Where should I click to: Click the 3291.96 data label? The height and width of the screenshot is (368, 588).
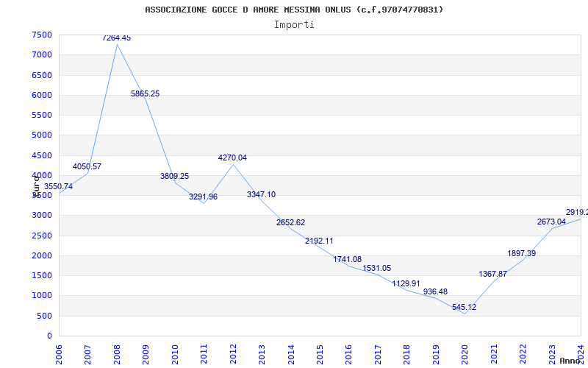204,197
